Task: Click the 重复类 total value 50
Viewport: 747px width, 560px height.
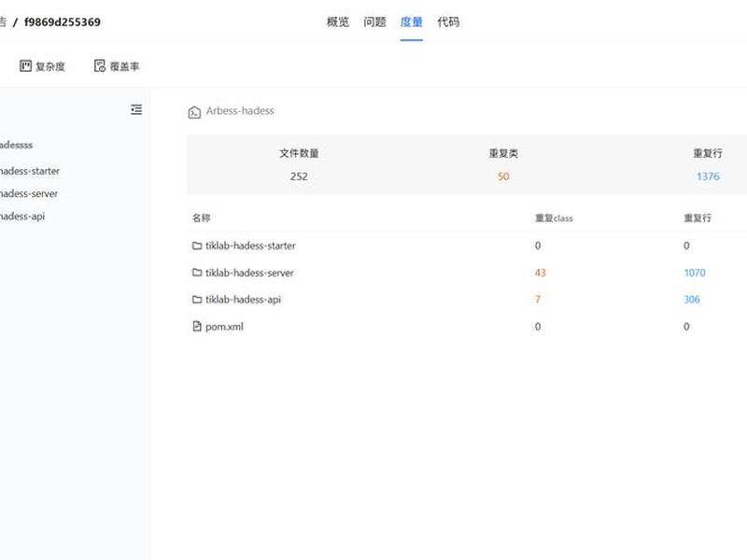Action: tap(503, 176)
